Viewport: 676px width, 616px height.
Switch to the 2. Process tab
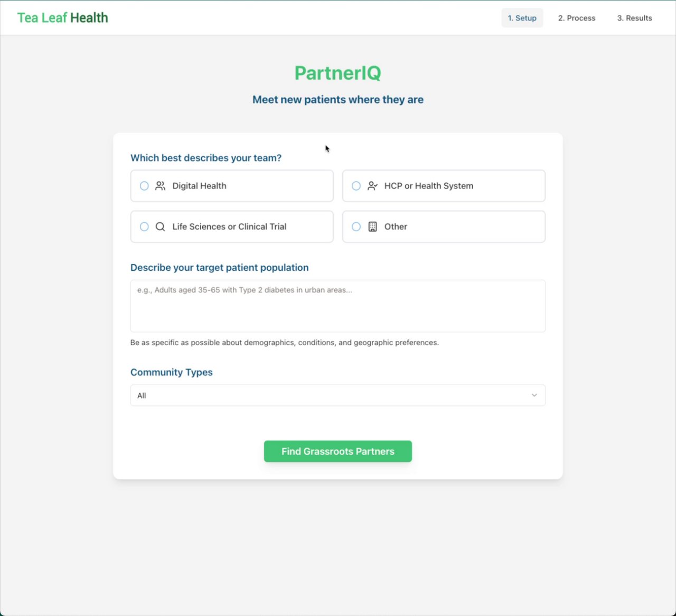[577, 18]
